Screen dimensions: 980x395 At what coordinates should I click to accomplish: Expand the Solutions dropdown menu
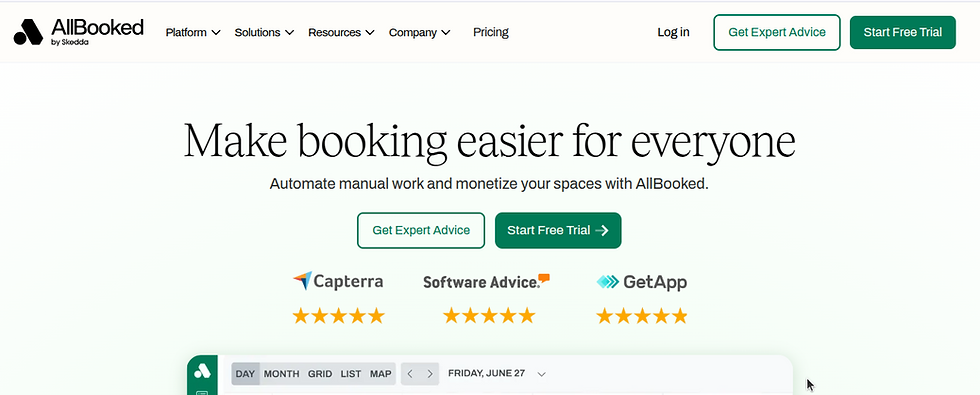pos(264,32)
